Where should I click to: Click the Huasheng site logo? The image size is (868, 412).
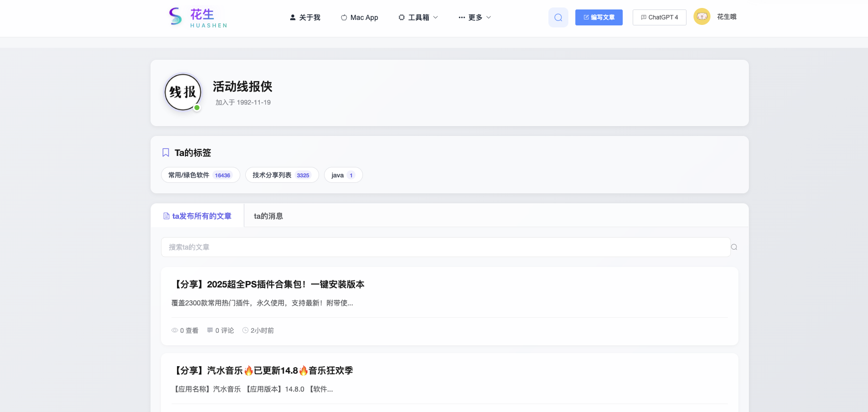pyautogui.click(x=198, y=17)
